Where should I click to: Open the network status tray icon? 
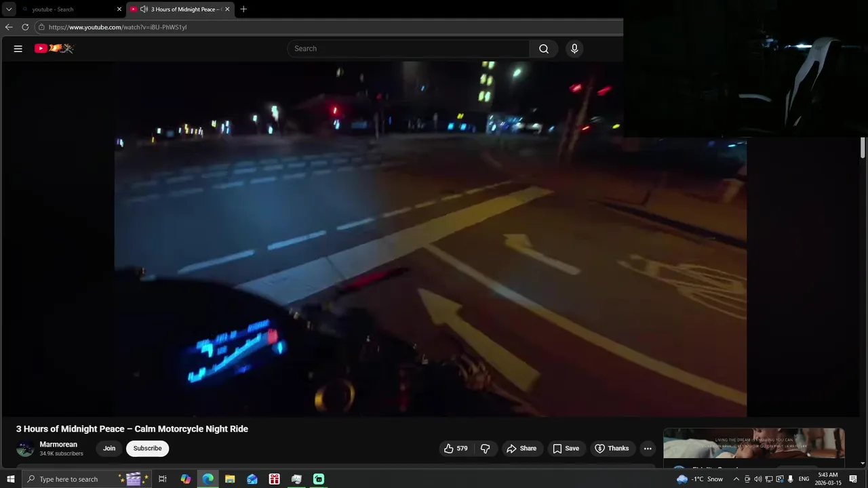(x=769, y=479)
